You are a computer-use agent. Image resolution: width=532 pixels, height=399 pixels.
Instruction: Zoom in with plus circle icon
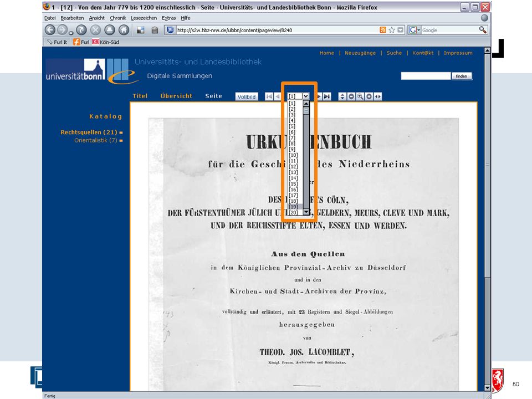[369, 96]
